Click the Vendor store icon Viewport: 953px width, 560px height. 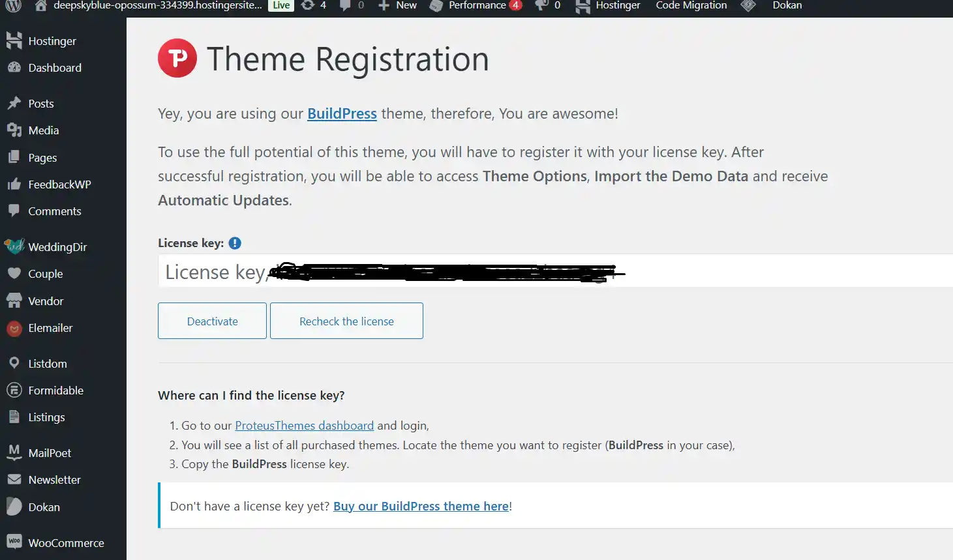[14, 301]
